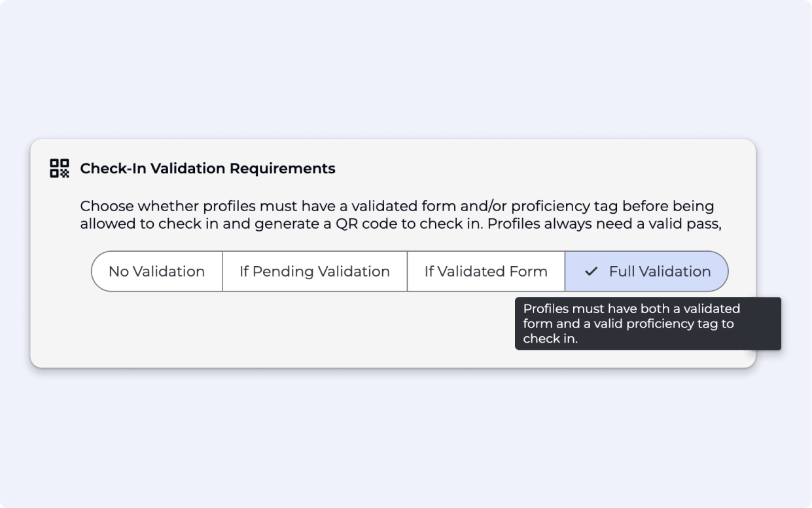The height and width of the screenshot is (508, 812).
Task: Click the "Full Validation" label text
Action: (x=660, y=271)
